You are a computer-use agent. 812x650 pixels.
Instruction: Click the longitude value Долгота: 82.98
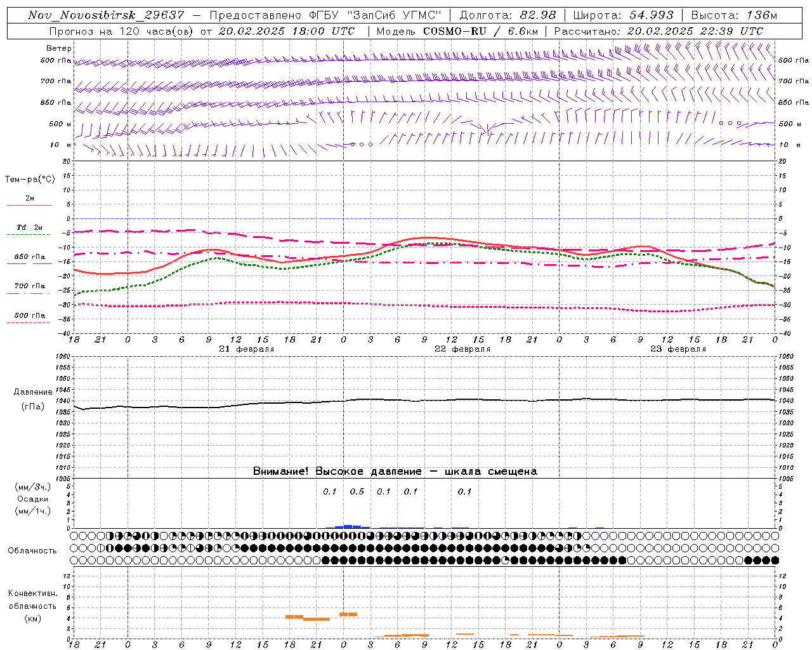click(507, 15)
